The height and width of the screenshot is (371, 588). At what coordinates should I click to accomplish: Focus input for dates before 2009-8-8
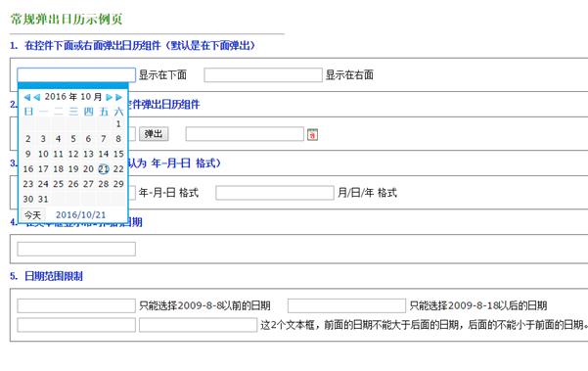[x=76, y=305]
